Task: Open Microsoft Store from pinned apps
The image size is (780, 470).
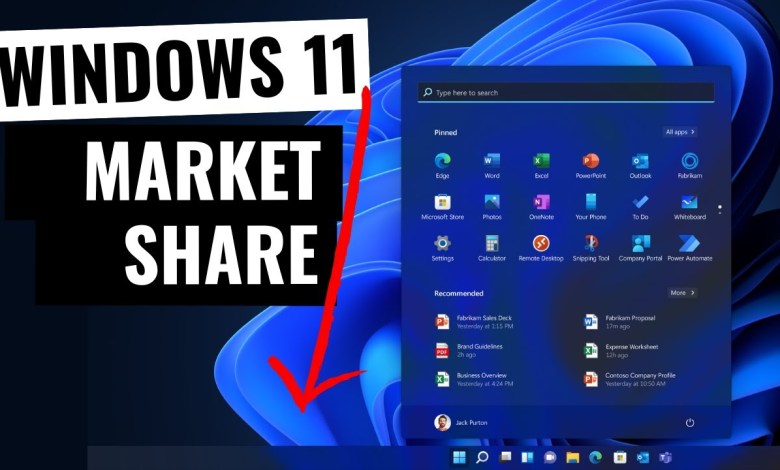Action: point(442,207)
